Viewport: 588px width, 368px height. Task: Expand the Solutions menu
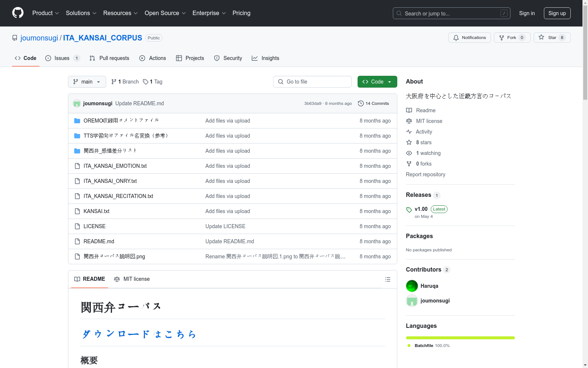coord(81,13)
